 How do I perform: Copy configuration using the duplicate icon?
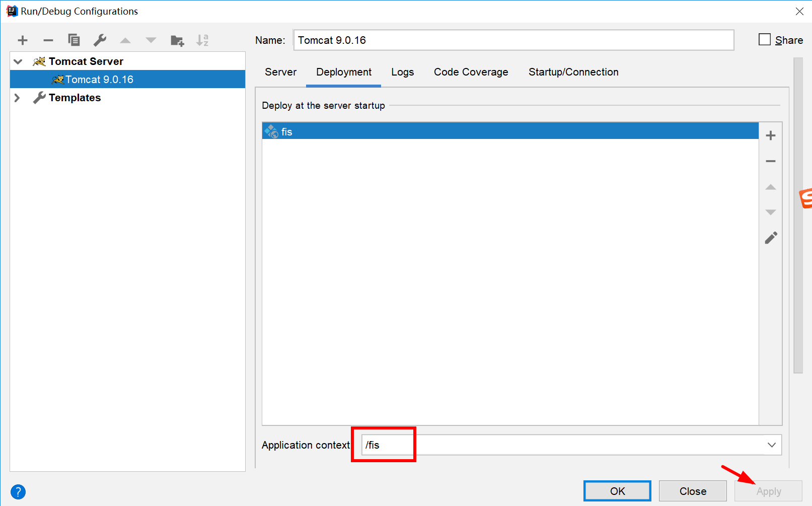[74, 40]
